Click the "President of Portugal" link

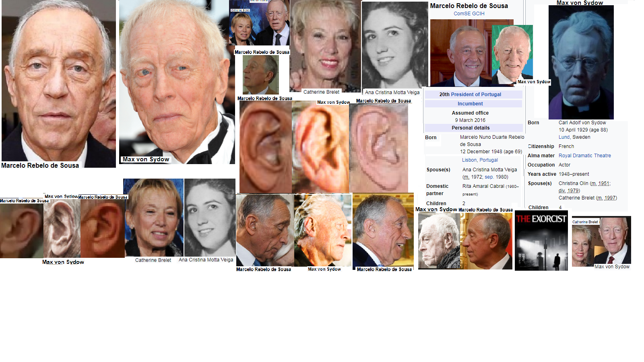coord(476,95)
